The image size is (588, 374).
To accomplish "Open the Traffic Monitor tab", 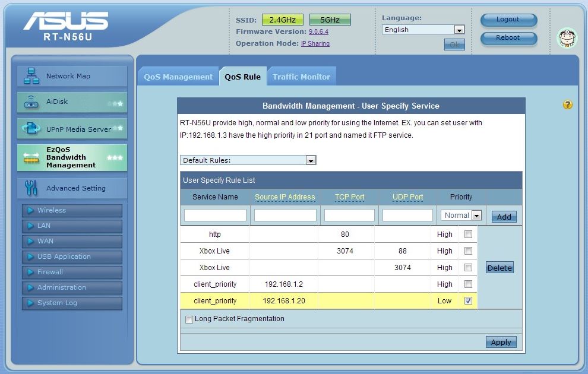I will pos(301,77).
